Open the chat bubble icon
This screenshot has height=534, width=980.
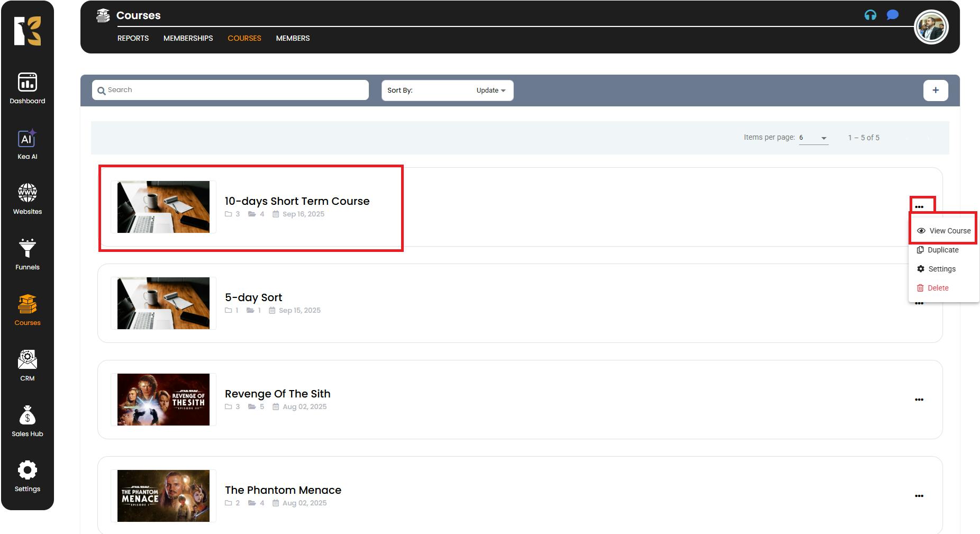click(x=892, y=15)
